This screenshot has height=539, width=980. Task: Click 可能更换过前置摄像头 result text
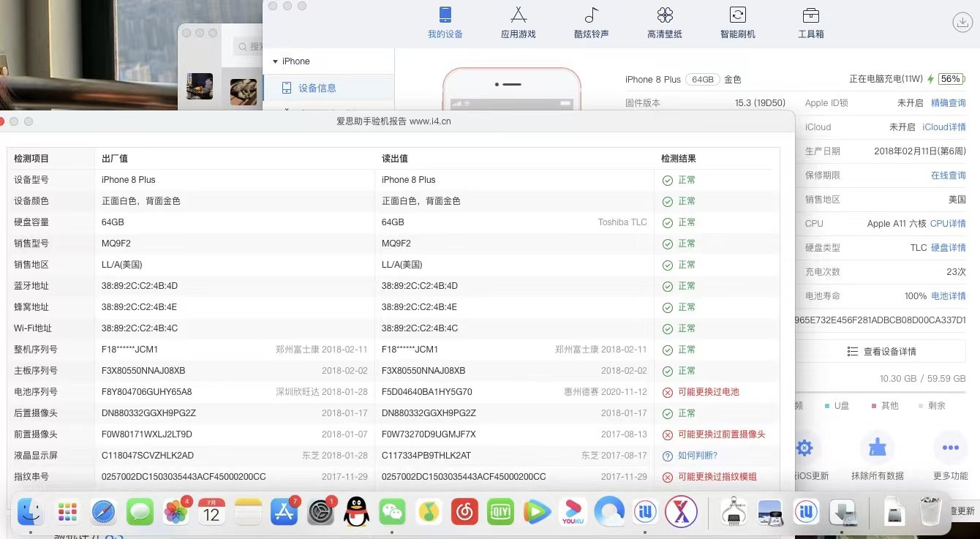coord(722,434)
